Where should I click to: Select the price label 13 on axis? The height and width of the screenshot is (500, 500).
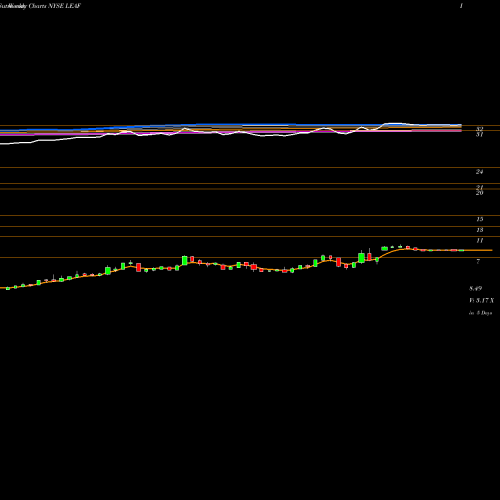click(480, 230)
